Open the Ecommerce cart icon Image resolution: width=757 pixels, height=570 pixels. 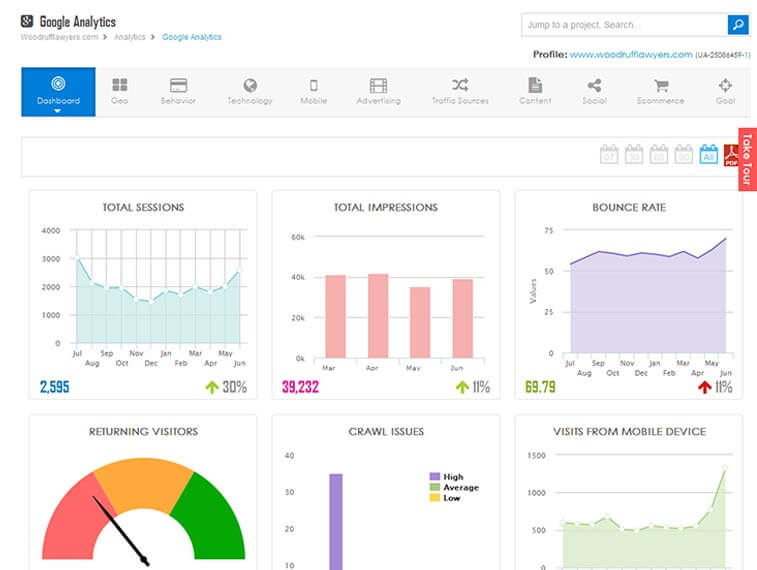point(661,86)
